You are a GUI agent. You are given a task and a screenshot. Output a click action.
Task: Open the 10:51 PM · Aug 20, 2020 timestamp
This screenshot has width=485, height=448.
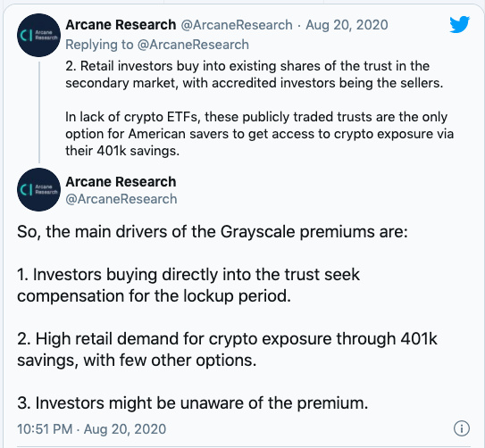coord(92,429)
